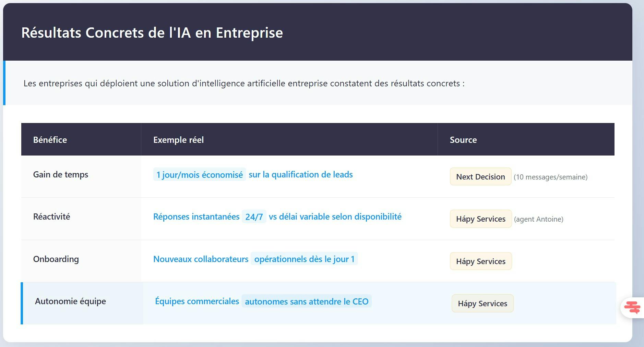Select the Source column header

(463, 140)
